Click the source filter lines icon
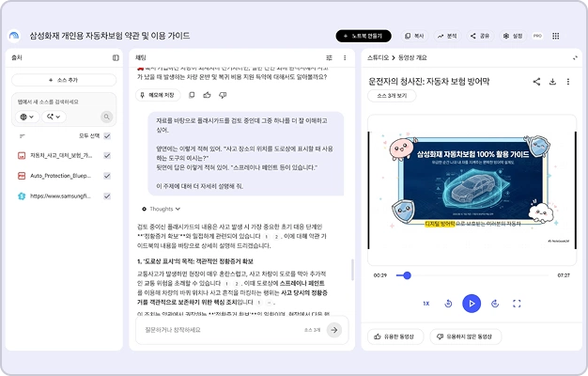 (23, 136)
